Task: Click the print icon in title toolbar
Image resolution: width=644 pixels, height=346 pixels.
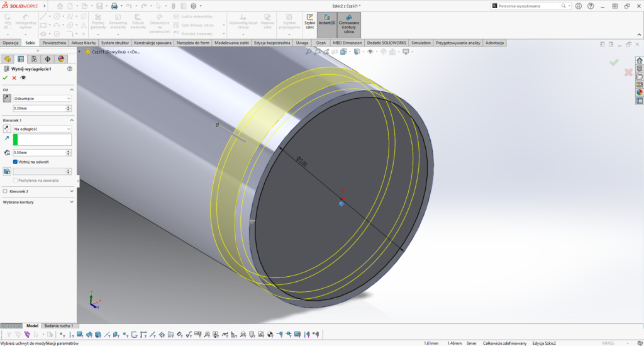Action: click(114, 6)
